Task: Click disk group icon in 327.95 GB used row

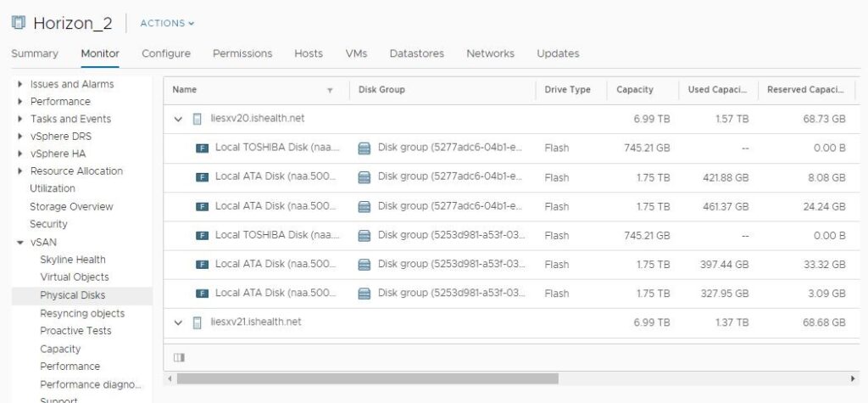Action: pos(364,294)
